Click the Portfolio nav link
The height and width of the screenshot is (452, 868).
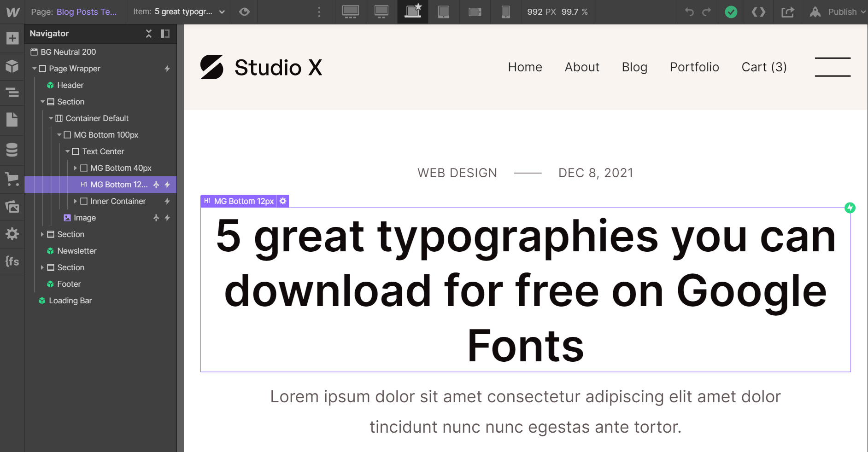click(694, 67)
